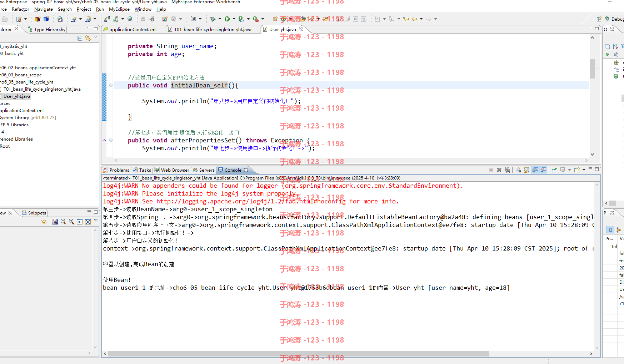Click the Clear Console icon
This screenshot has width=624, height=364.
(518, 170)
